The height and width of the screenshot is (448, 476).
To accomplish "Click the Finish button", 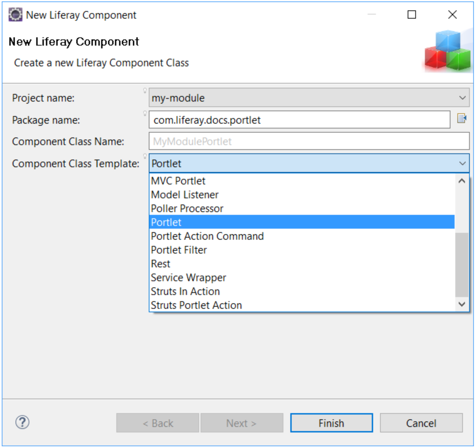I will tap(331, 423).
